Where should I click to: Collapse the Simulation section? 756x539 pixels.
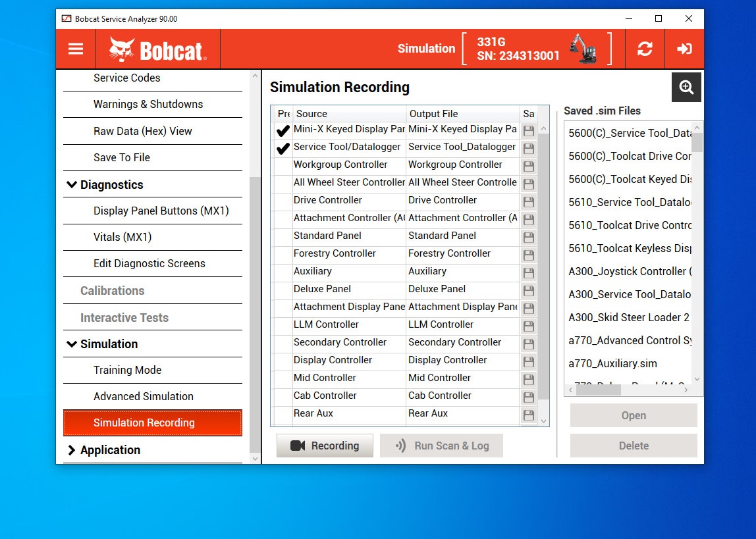[x=72, y=344]
